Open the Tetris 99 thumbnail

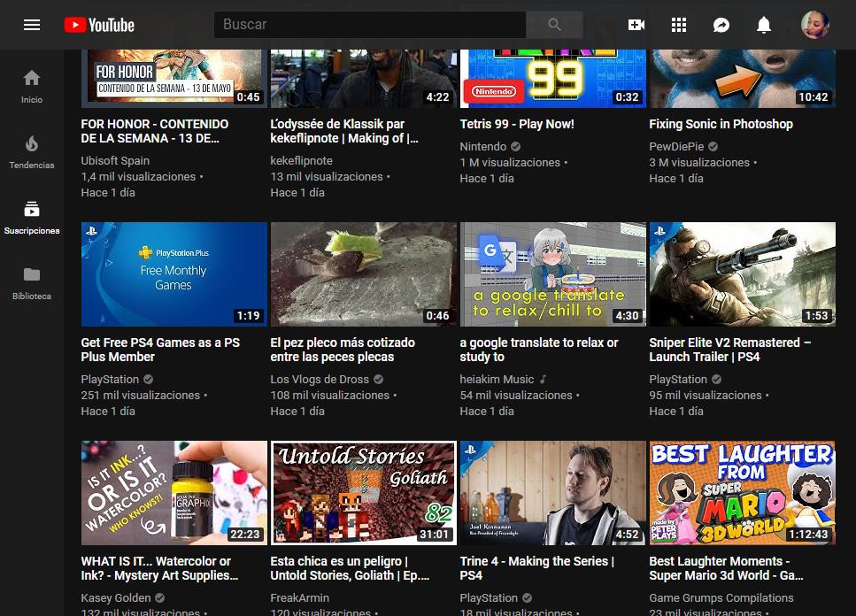553,78
